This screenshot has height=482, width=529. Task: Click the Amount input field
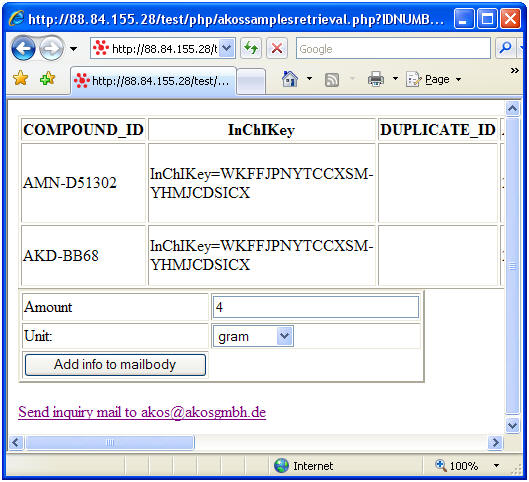click(316, 307)
